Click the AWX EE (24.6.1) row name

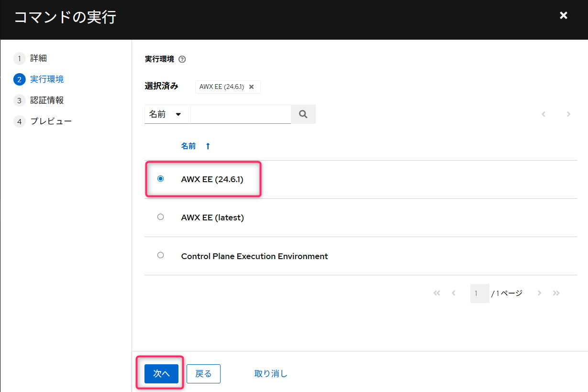click(212, 179)
